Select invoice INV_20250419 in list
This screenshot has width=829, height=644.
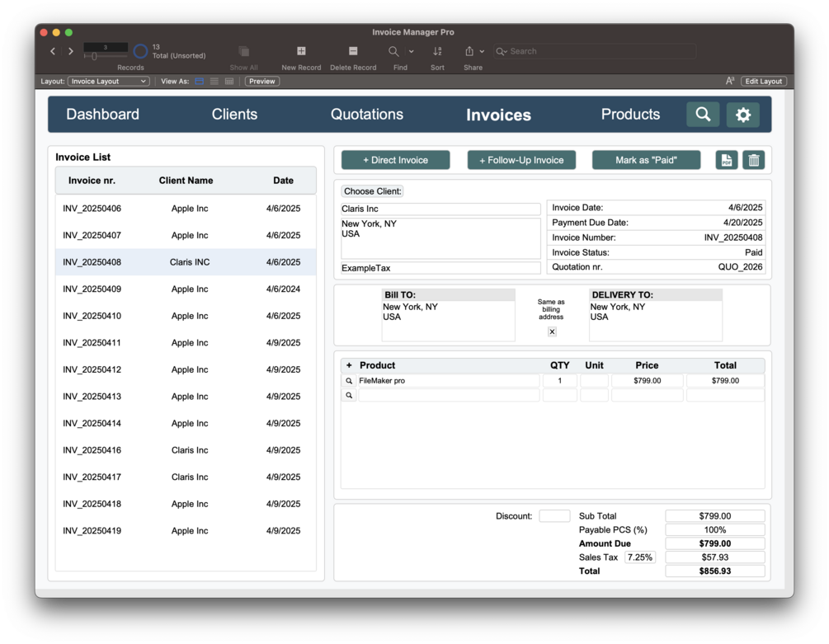coord(186,531)
